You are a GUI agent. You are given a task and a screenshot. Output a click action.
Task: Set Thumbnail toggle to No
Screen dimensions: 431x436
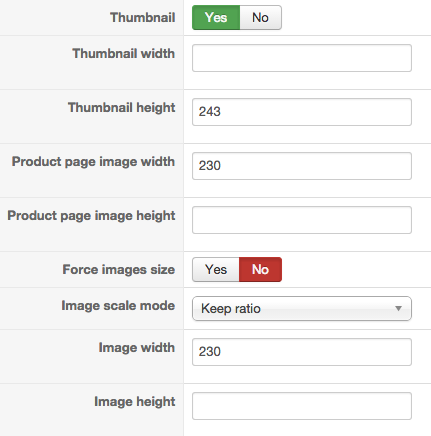(260, 17)
